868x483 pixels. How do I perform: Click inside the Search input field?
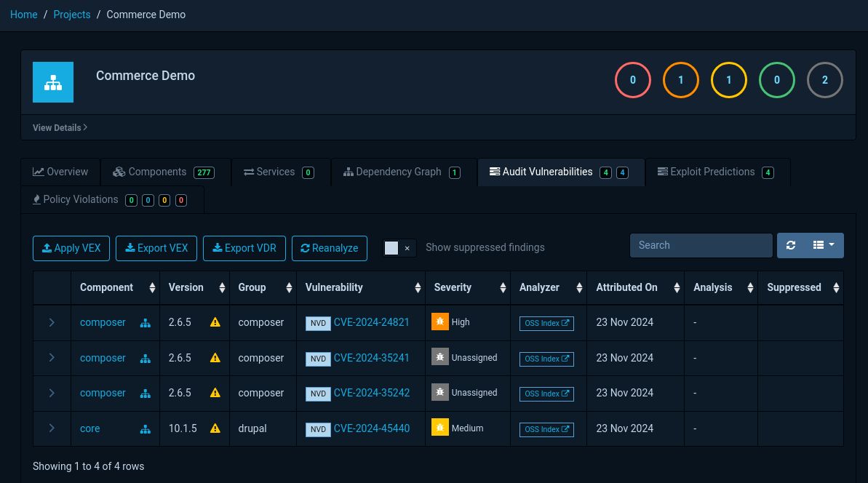701,245
